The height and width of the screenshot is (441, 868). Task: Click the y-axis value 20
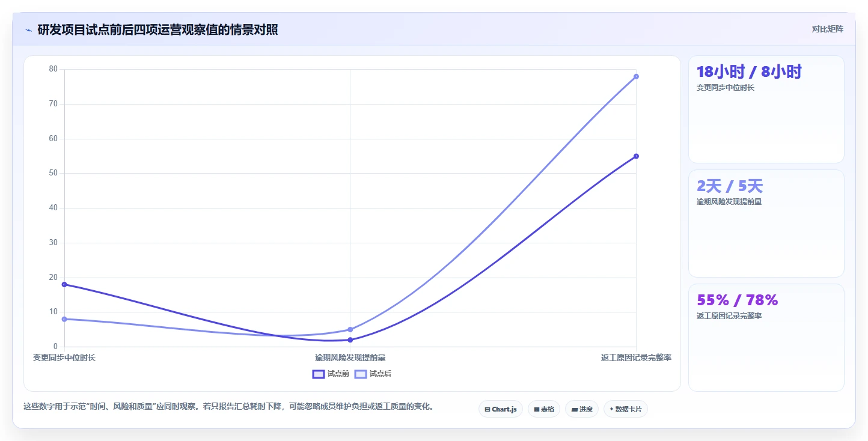53,278
